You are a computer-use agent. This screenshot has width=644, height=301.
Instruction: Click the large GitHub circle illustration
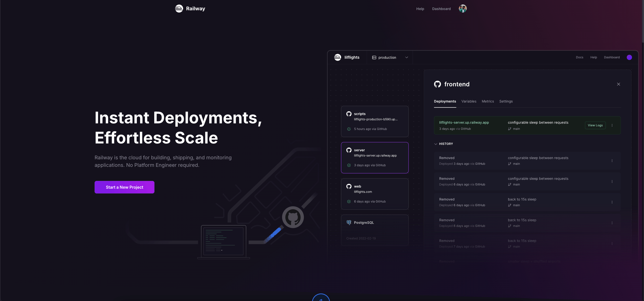[293, 217]
